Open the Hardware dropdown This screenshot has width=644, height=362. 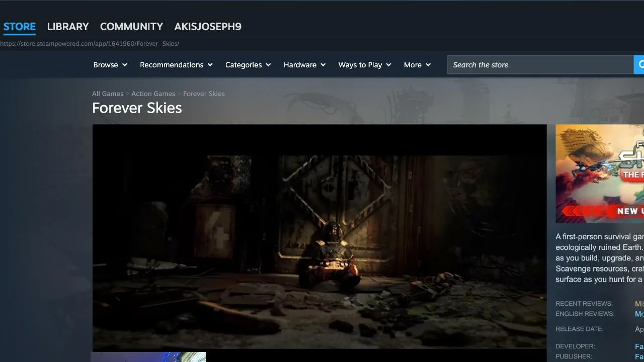pyautogui.click(x=304, y=65)
